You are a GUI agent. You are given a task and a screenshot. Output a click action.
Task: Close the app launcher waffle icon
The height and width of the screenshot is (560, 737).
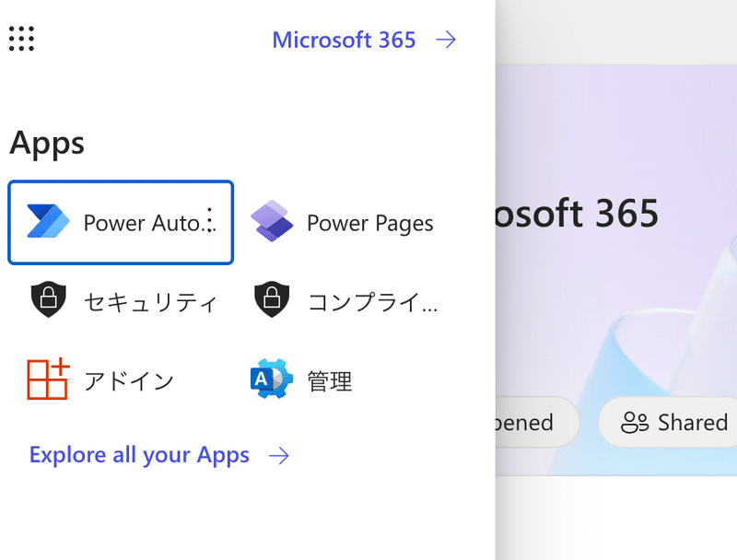coord(21,39)
